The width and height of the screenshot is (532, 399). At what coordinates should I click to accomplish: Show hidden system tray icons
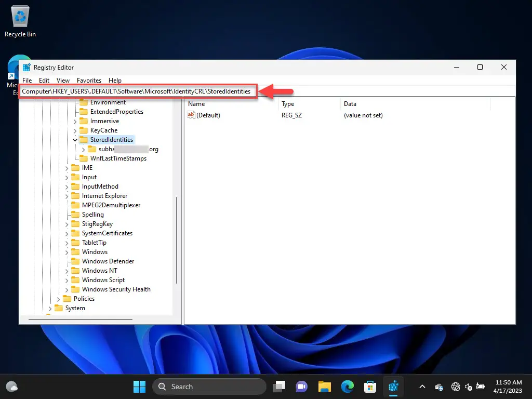coord(422,387)
